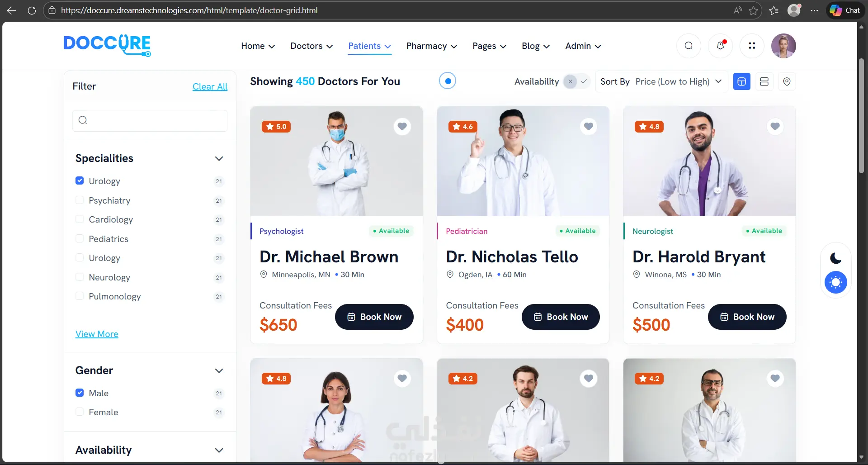Open the Patients menu
Viewport: 868px width, 465px height.
pos(370,46)
